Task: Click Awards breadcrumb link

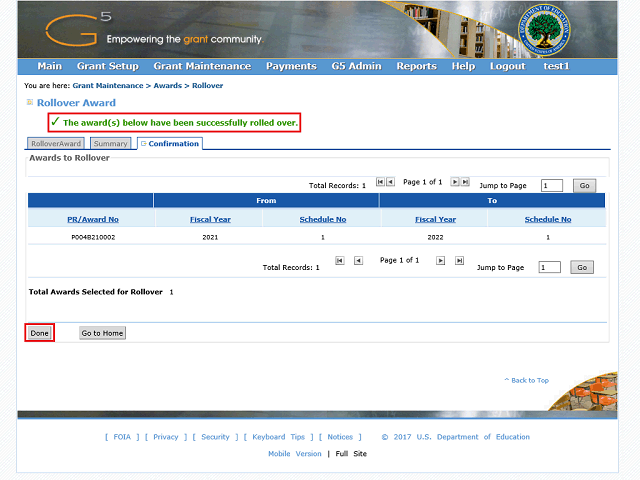Action: pyautogui.click(x=168, y=86)
